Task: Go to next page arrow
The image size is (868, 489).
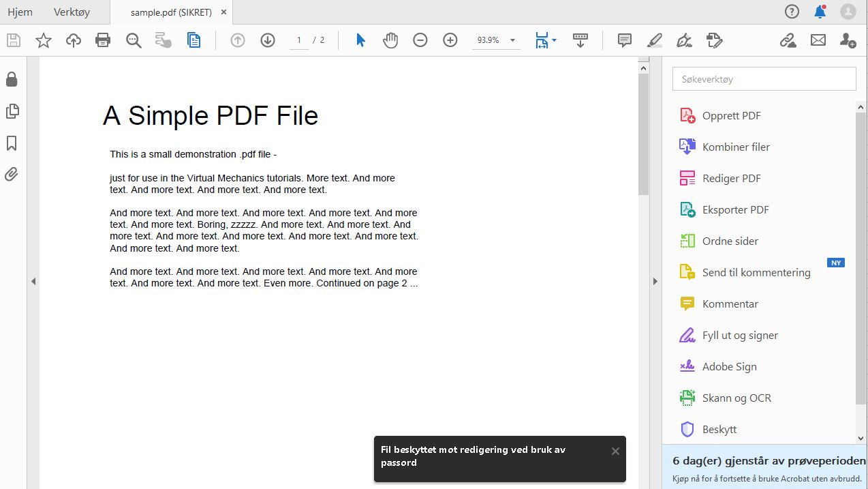Action: click(x=268, y=40)
